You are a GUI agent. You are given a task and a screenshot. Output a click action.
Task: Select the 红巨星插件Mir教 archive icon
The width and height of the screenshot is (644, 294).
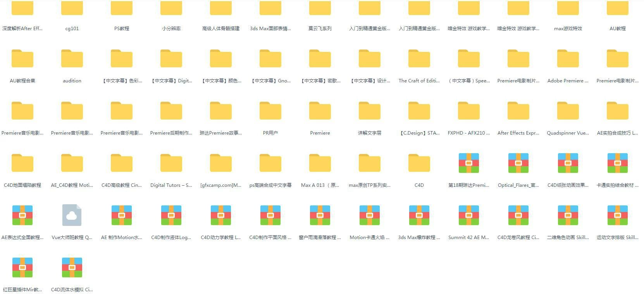click(x=22, y=267)
